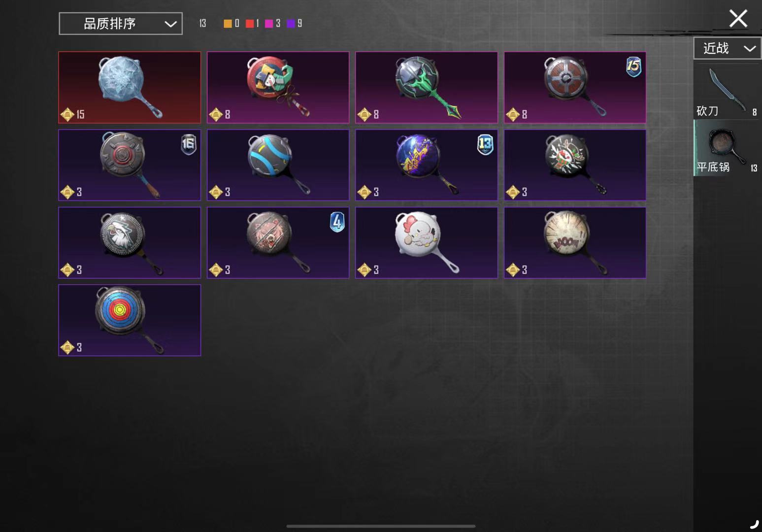Switch to the 砍刀 machete tab
Viewport: 762px width, 532px height.
(x=728, y=92)
